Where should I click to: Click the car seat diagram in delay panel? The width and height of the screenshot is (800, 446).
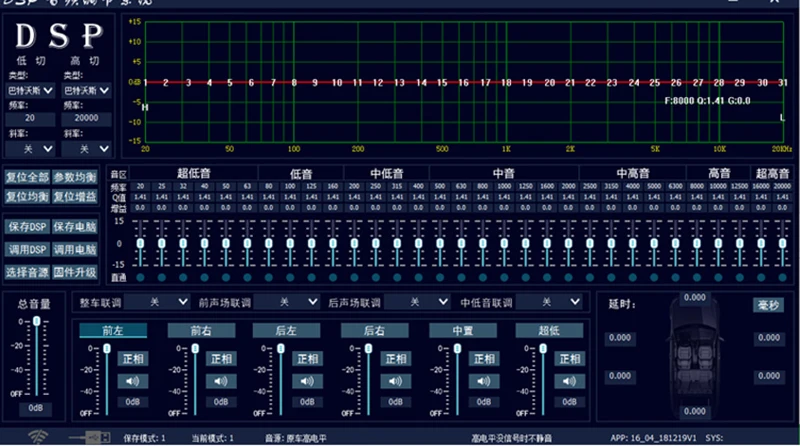(x=694, y=355)
